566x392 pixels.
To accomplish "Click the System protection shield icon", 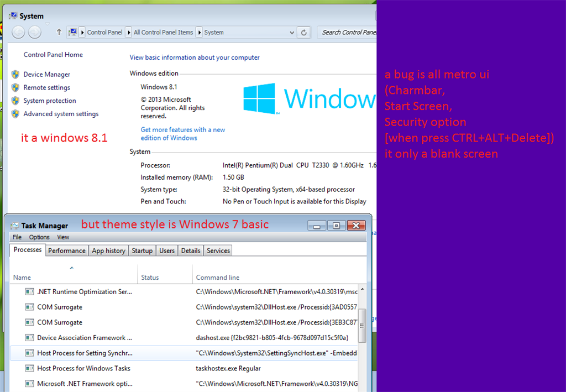I will 15,101.
